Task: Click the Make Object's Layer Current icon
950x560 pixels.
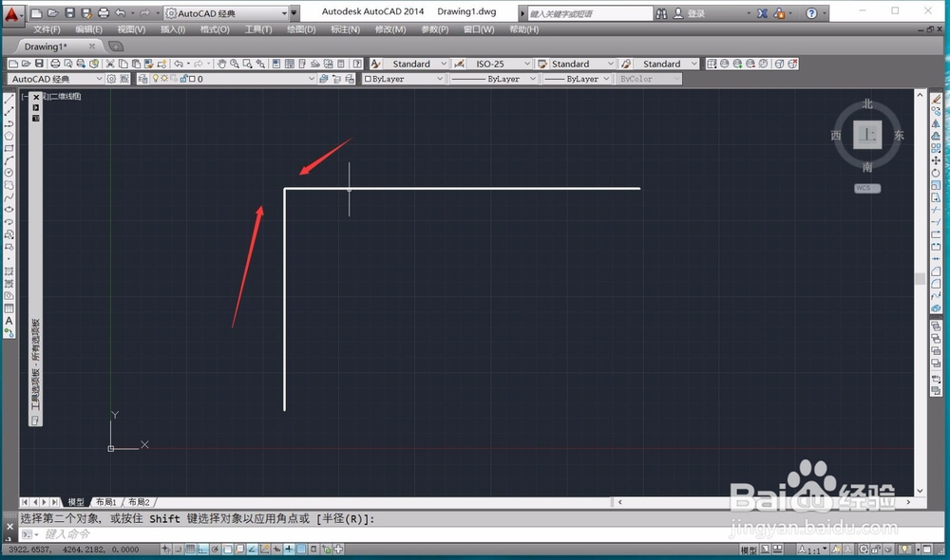Action: tap(324, 79)
